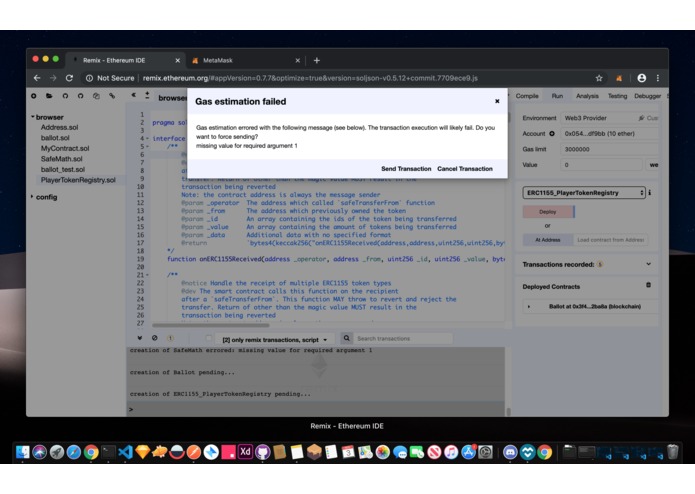
Task: Switch to the Run tab
Action: [557, 96]
